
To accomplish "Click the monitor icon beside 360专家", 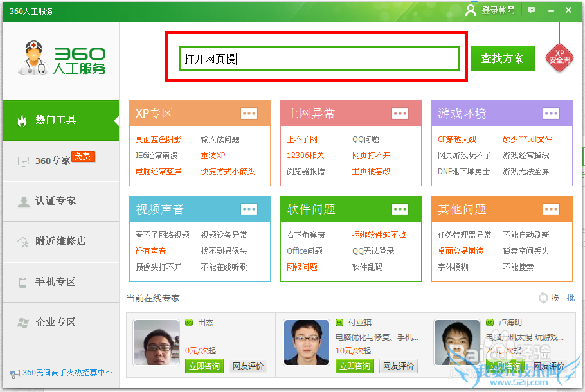I will click(23, 161).
